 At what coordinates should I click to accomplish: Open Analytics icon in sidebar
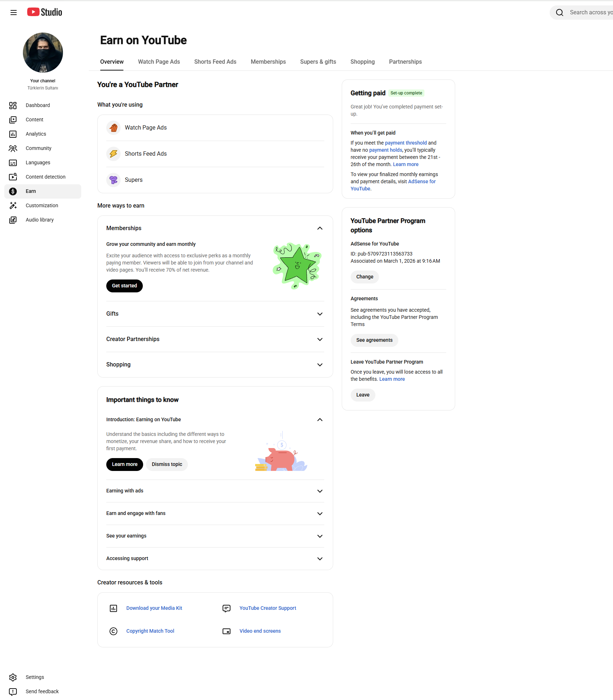13,134
